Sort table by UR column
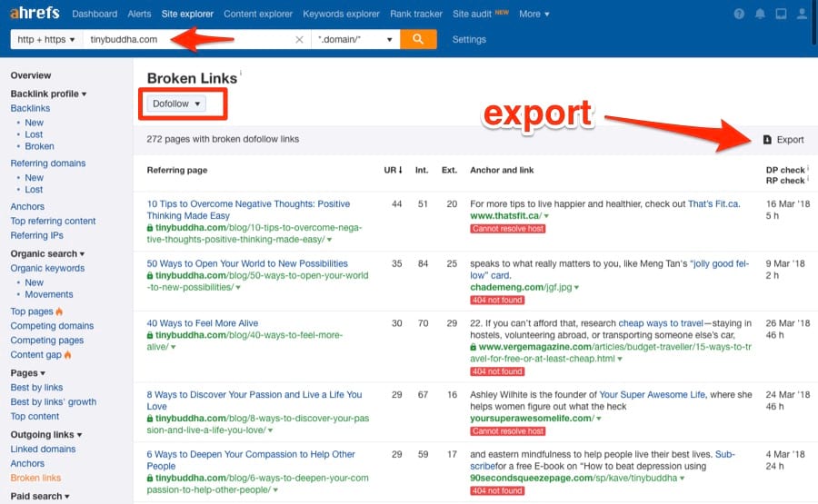 393,170
